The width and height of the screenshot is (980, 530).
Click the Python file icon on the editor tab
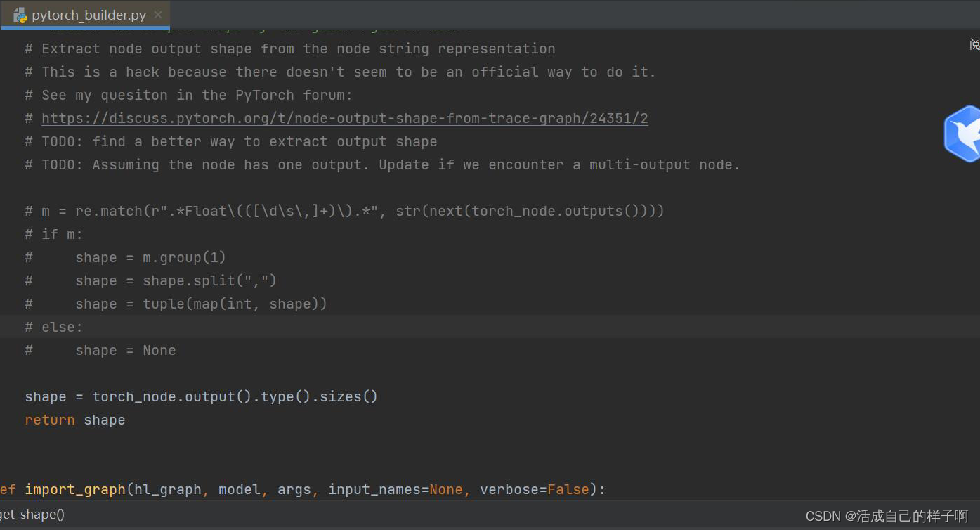tap(19, 14)
